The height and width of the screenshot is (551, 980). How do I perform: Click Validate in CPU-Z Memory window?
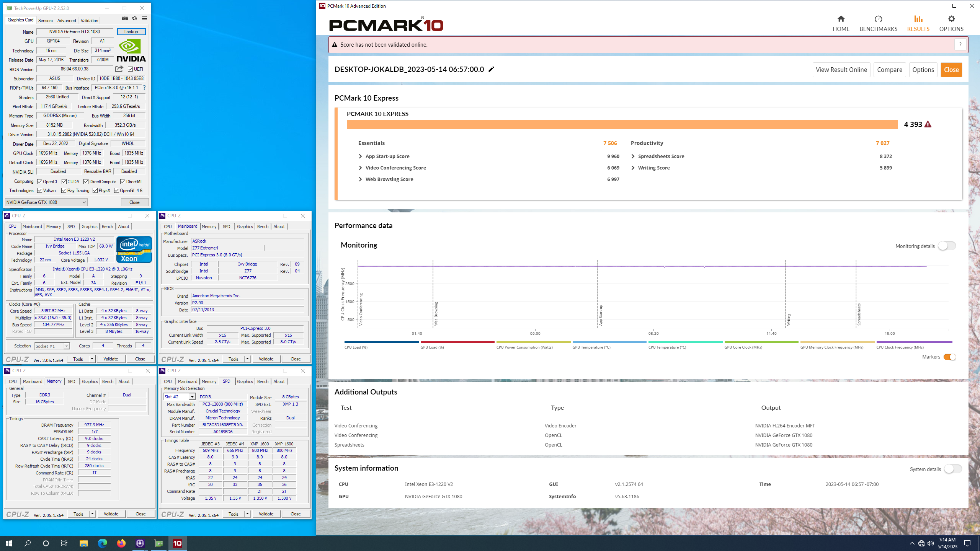111,514
